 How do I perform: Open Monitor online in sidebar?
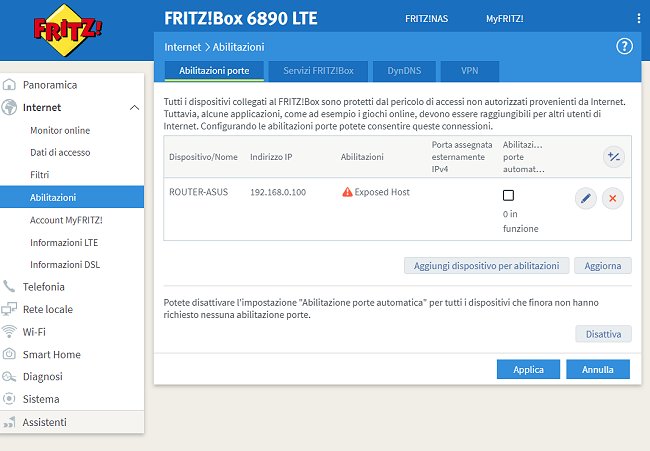click(x=60, y=130)
